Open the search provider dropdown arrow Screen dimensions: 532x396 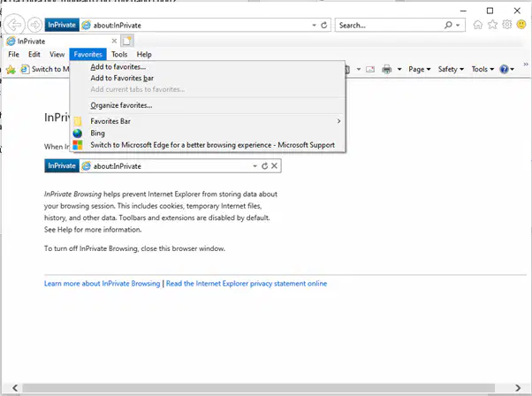(458, 25)
